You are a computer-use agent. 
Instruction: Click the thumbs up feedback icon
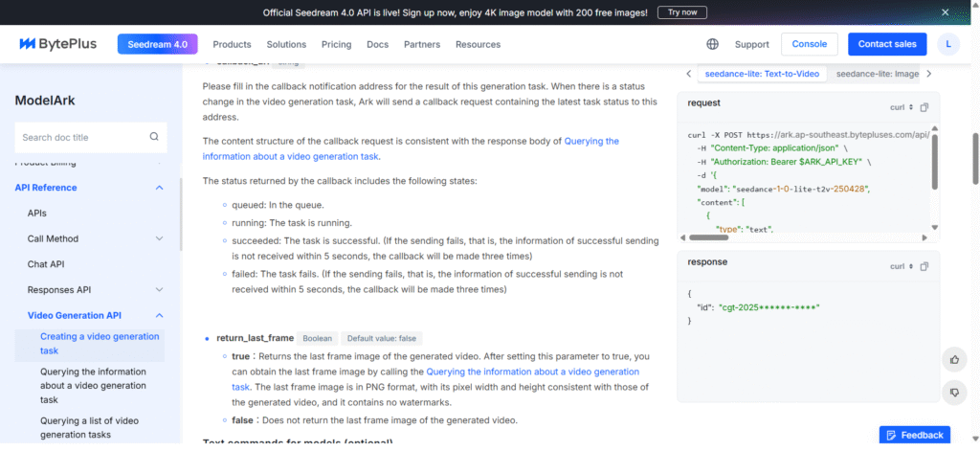pos(954,360)
